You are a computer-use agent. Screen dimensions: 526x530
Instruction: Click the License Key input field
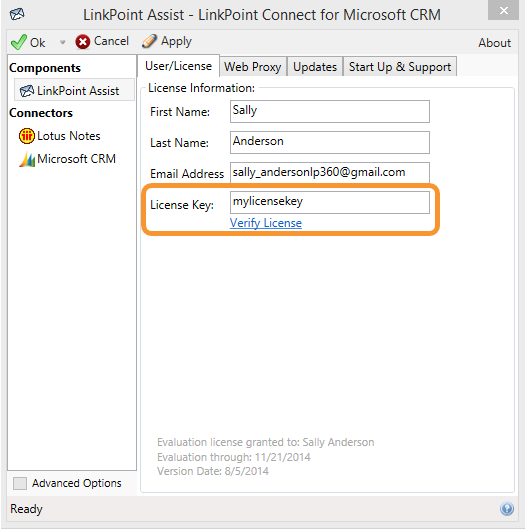[330, 202]
